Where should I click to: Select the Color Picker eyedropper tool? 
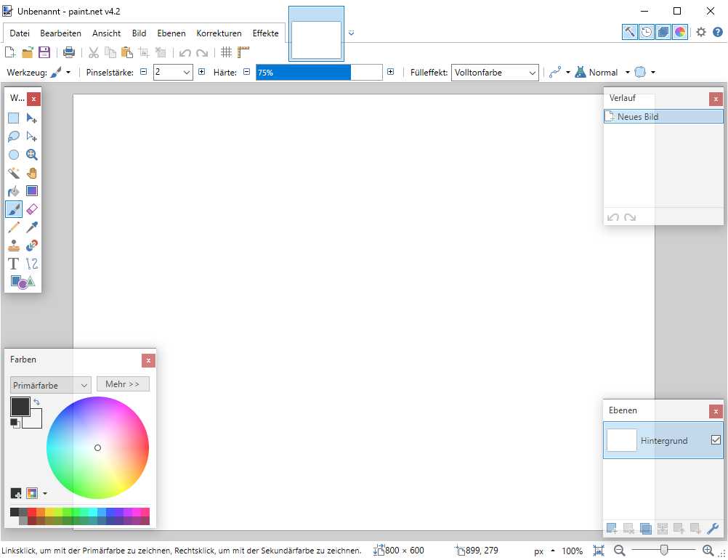tap(31, 227)
